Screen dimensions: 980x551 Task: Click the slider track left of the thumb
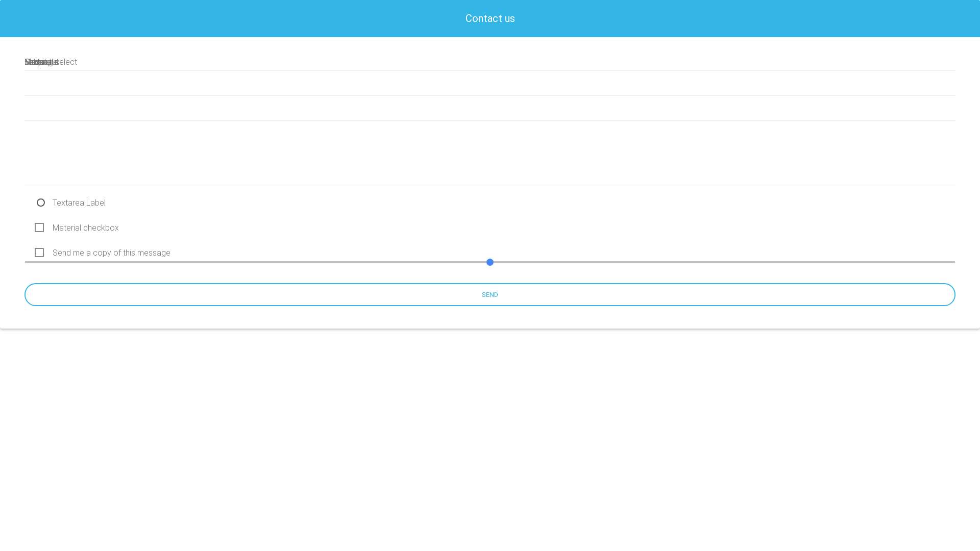click(x=255, y=262)
